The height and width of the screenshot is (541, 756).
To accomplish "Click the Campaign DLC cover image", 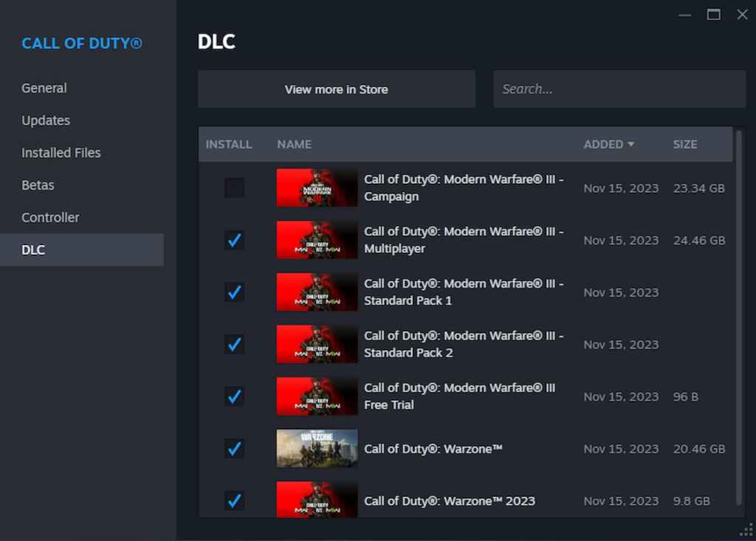I will (316, 188).
